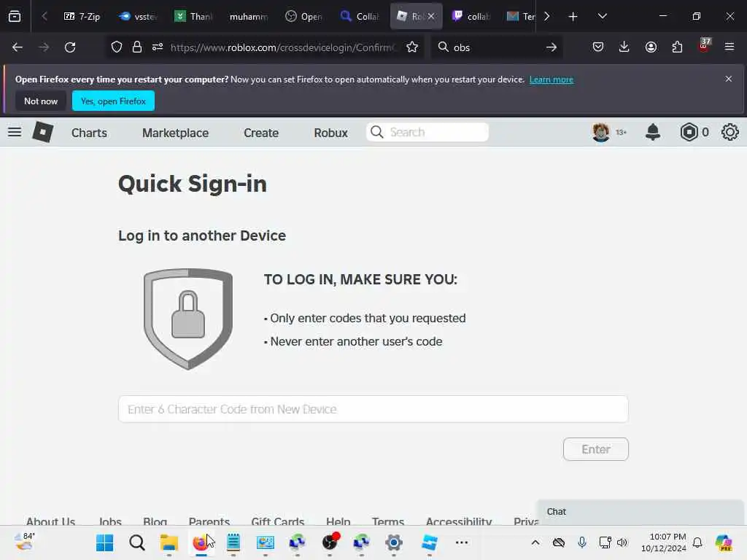Close the active Roblox tab

click(x=430, y=17)
